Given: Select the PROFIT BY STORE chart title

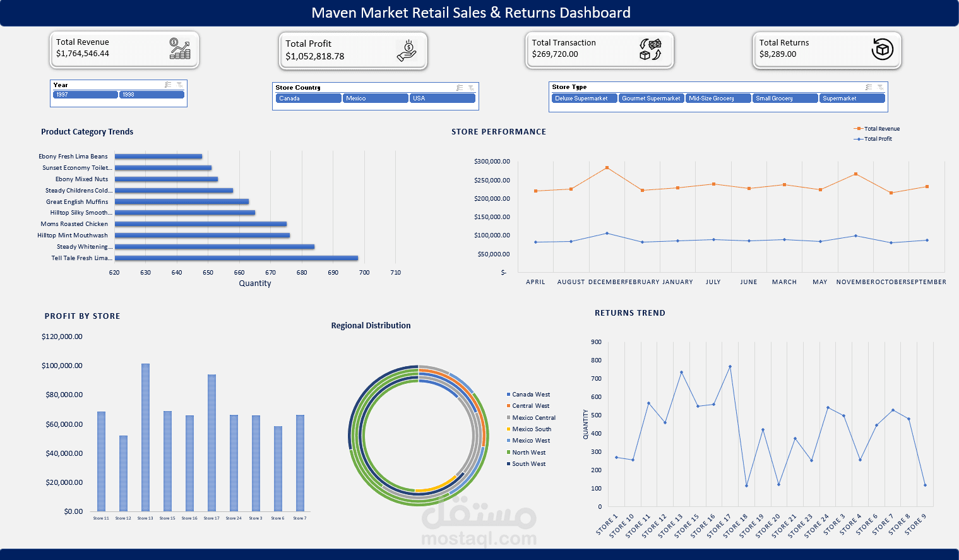Looking at the screenshot, I should click(82, 316).
